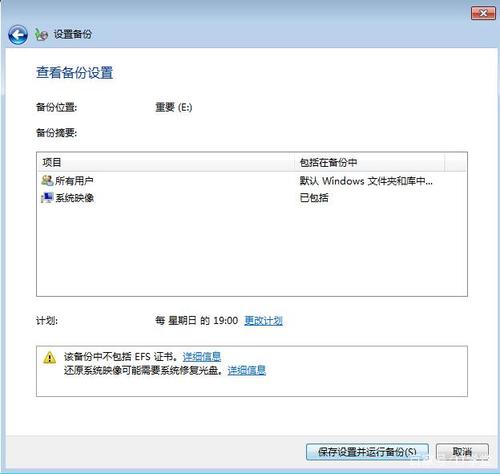The image size is (500, 474).
Task: Select the 系统映像 computer icon
Action: tap(47, 198)
